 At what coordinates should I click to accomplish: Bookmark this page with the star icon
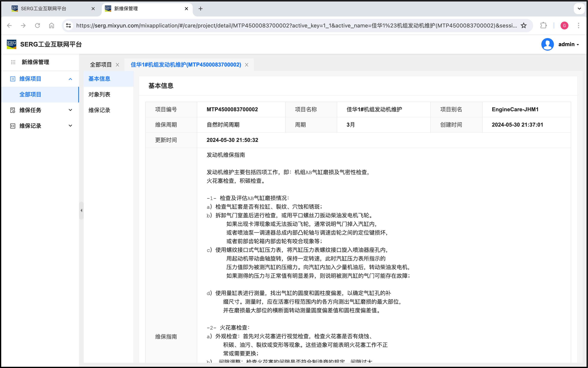523,26
